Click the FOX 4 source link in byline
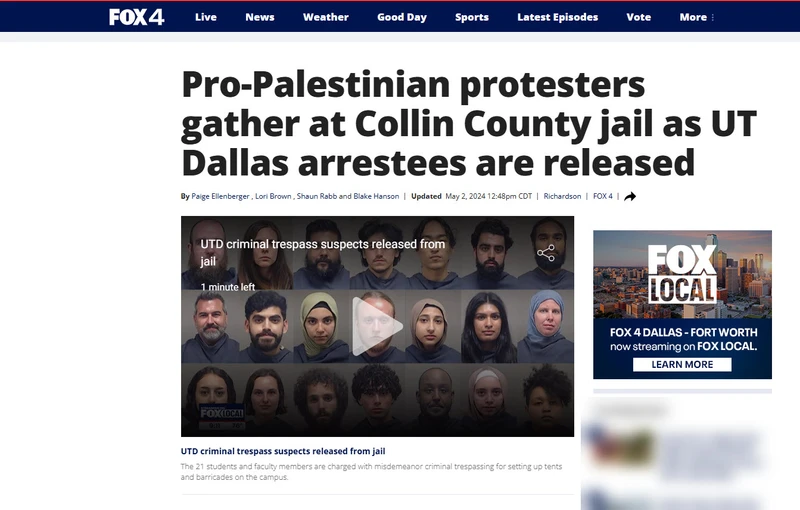Viewport: 800px width, 510px height. [603, 196]
